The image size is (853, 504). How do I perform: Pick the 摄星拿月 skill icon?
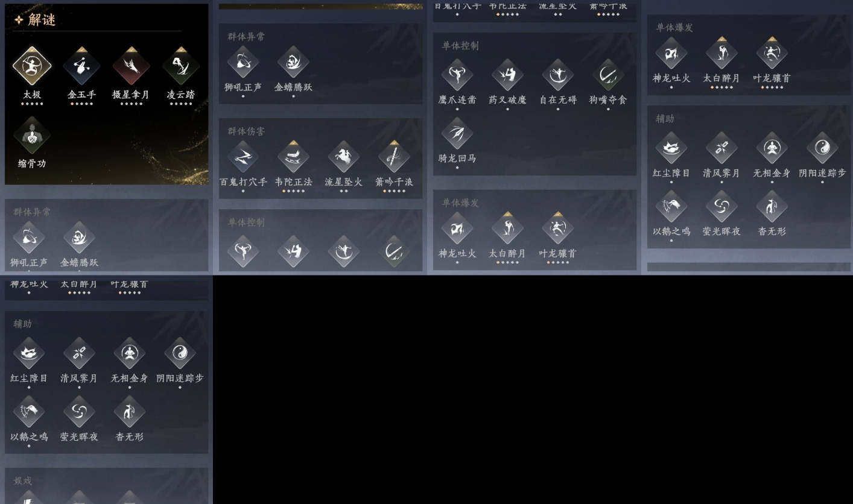(131, 66)
